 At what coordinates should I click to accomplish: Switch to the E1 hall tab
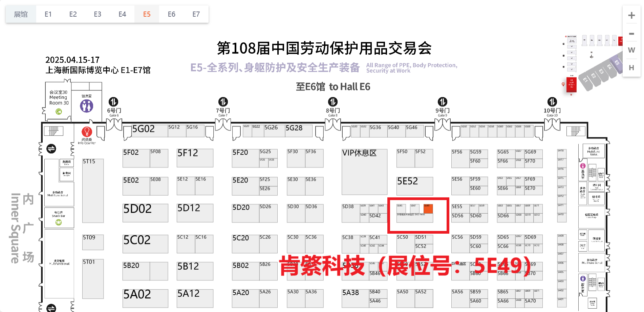(x=48, y=14)
